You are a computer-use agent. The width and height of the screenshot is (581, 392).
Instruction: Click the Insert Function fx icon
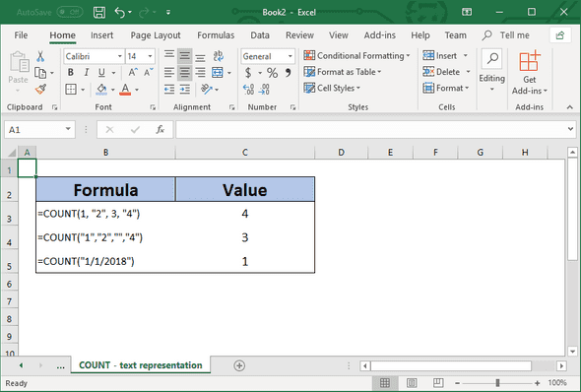pyautogui.click(x=161, y=129)
